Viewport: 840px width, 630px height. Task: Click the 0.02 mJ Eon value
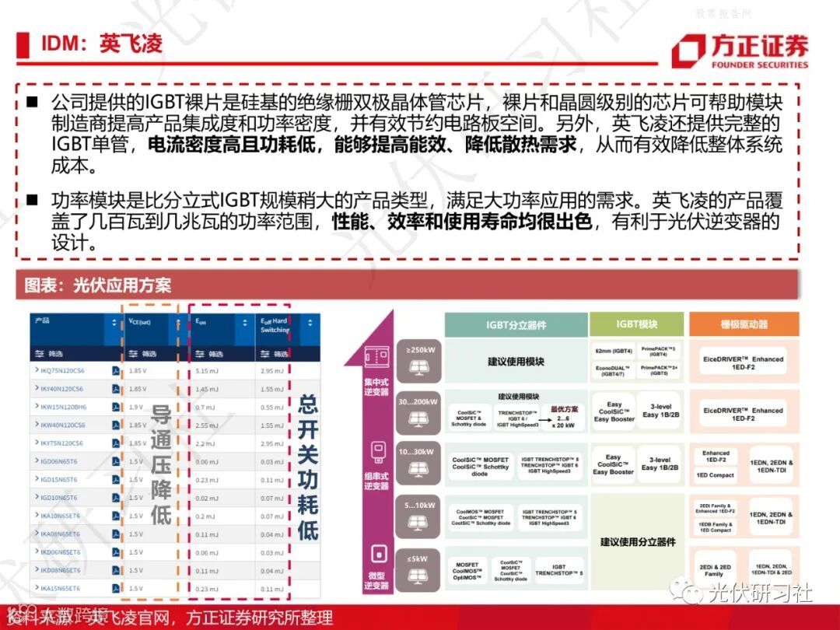coord(206,498)
